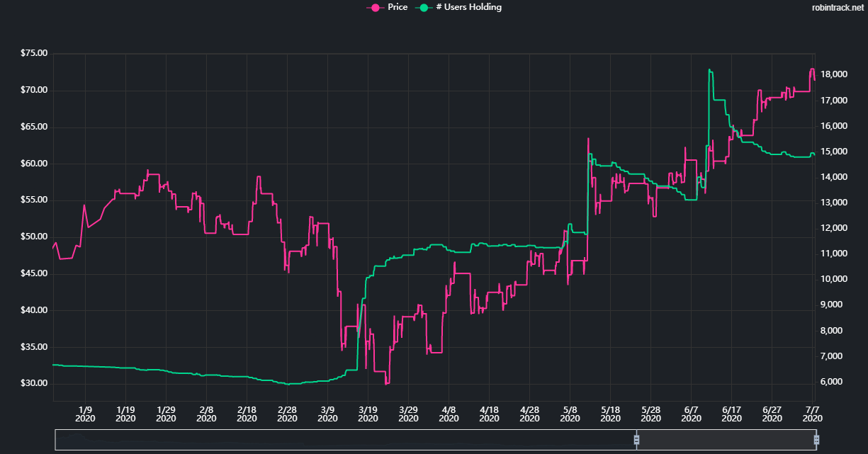
Task: Click the 2/8 2020 date label
Action: (x=206, y=414)
